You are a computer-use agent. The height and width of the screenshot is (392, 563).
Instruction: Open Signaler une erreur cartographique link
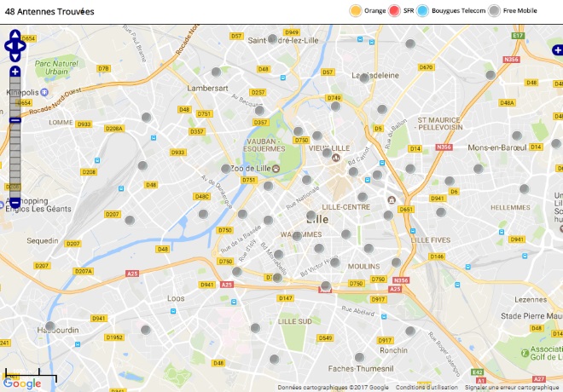pos(512,388)
